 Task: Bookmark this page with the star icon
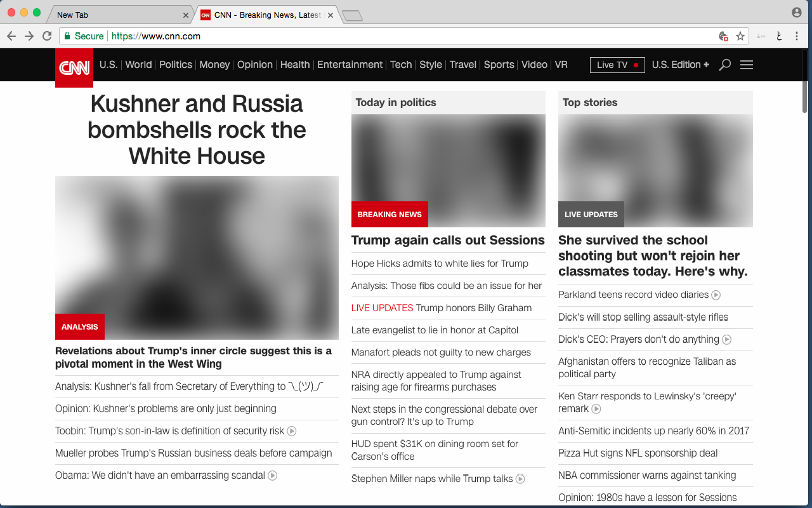tap(740, 36)
